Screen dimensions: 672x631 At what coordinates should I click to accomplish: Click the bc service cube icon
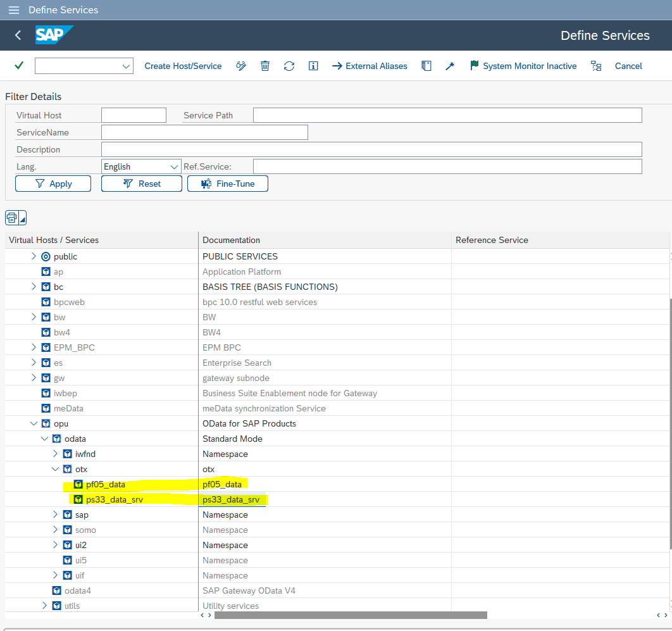pos(46,287)
